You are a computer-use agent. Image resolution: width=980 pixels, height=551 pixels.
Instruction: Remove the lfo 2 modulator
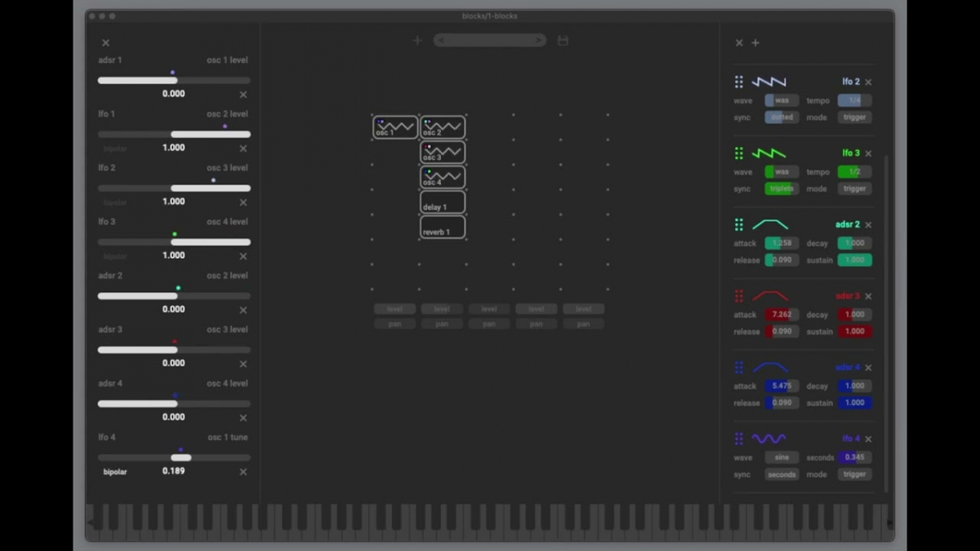(868, 82)
